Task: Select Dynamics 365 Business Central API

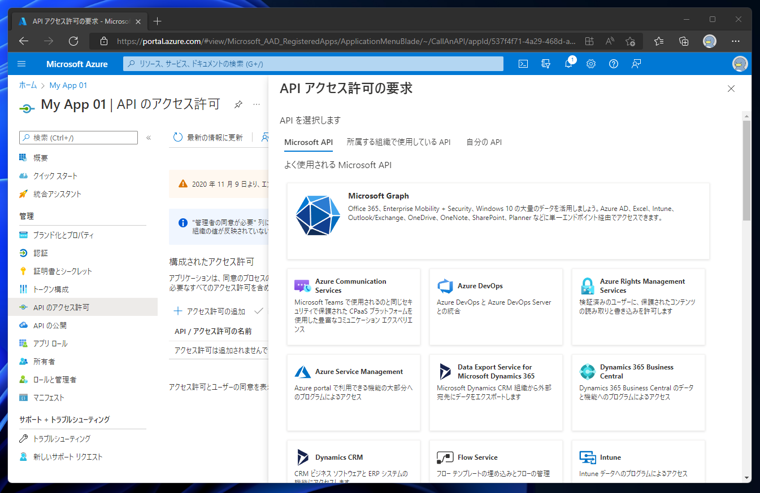Action: coord(638,393)
